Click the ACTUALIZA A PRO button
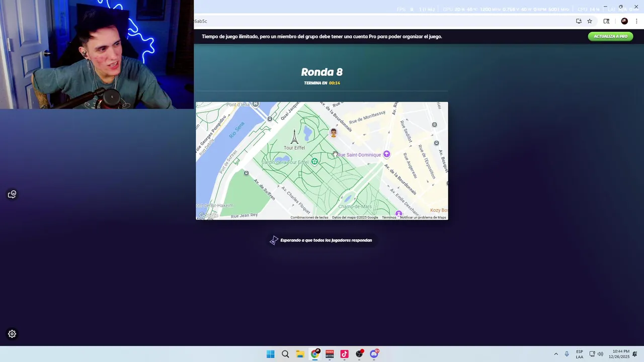This screenshot has height=362, width=644. (610, 36)
